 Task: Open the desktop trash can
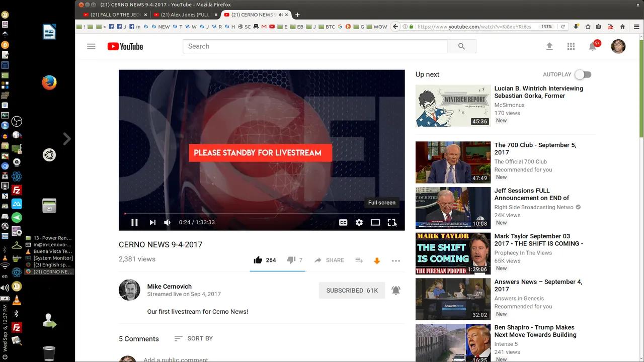(x=49, y=353)
